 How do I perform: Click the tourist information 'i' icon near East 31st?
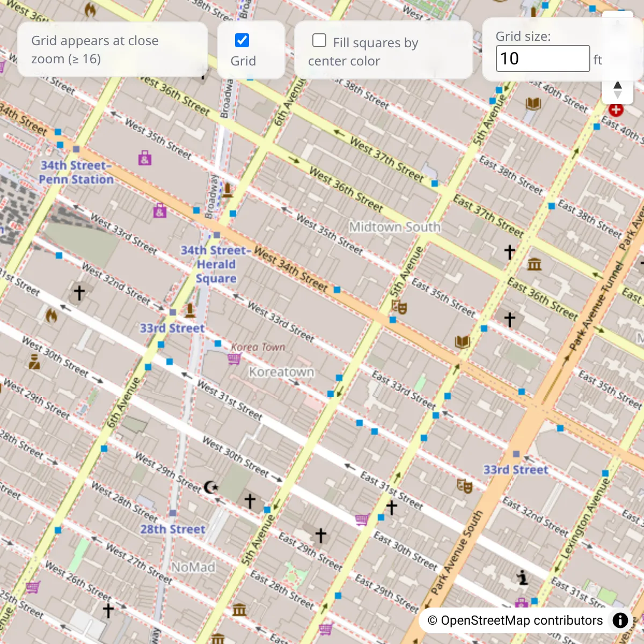[x=523, y=577]
